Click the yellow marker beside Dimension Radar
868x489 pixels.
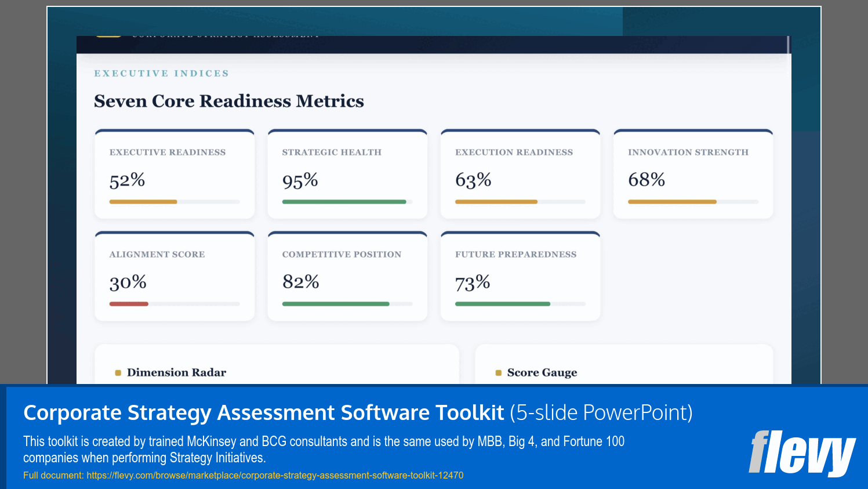[x=118, y=373]
